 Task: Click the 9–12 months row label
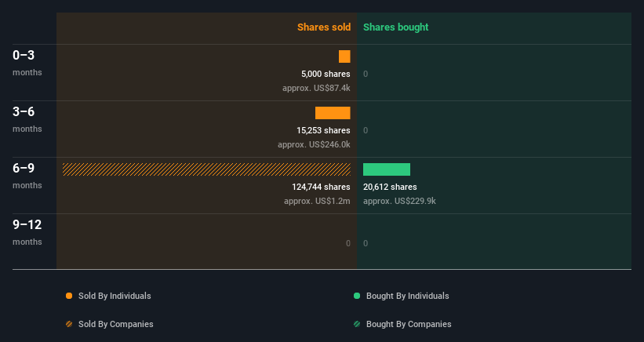click(x=27, y=232)
